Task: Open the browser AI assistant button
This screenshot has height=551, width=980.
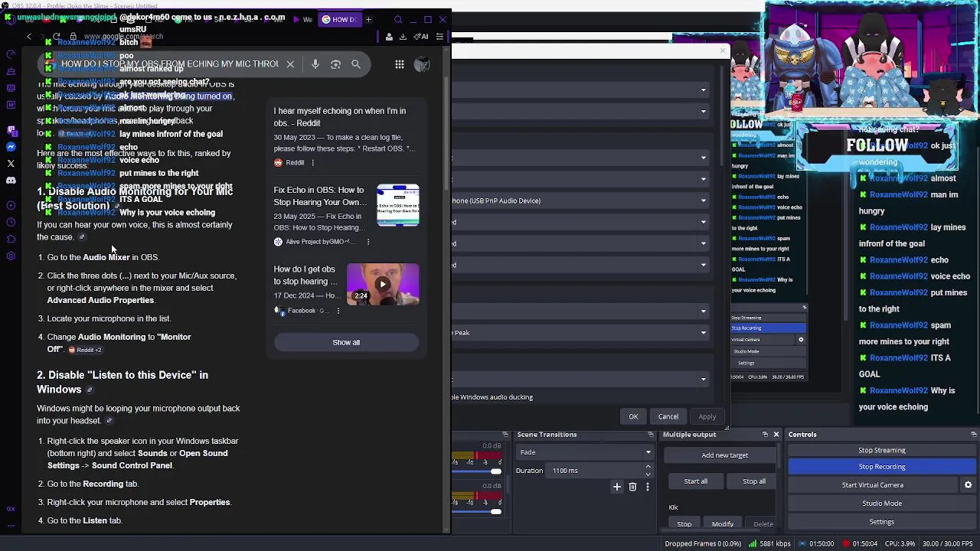Action: pos(421,36)
